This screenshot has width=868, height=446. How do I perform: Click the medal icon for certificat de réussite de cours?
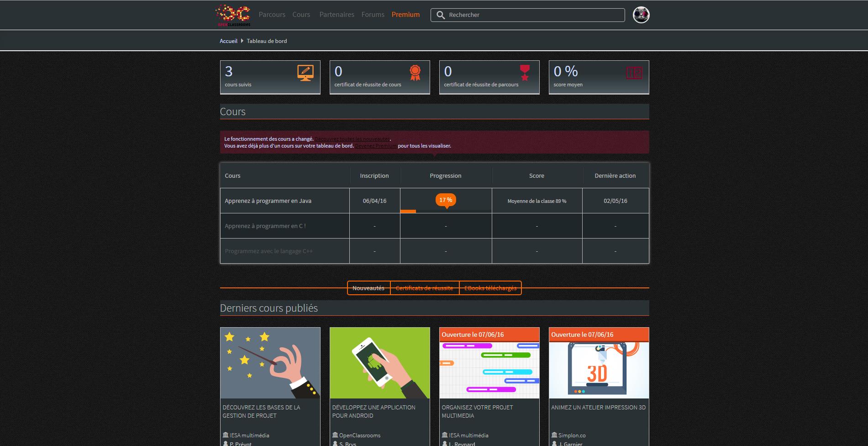coord(415,72)
